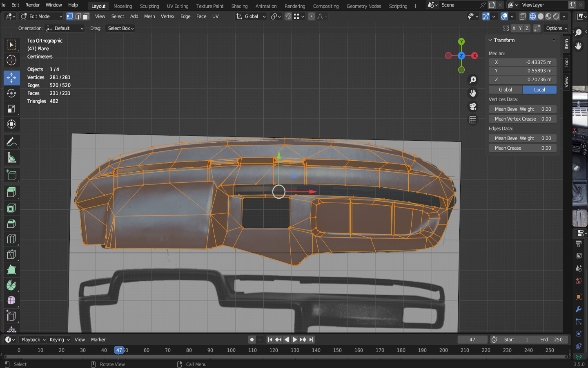This screenshot has height=368, width=588.
Task: Collapse the Transform panel
Action: [x=490, y=40]
